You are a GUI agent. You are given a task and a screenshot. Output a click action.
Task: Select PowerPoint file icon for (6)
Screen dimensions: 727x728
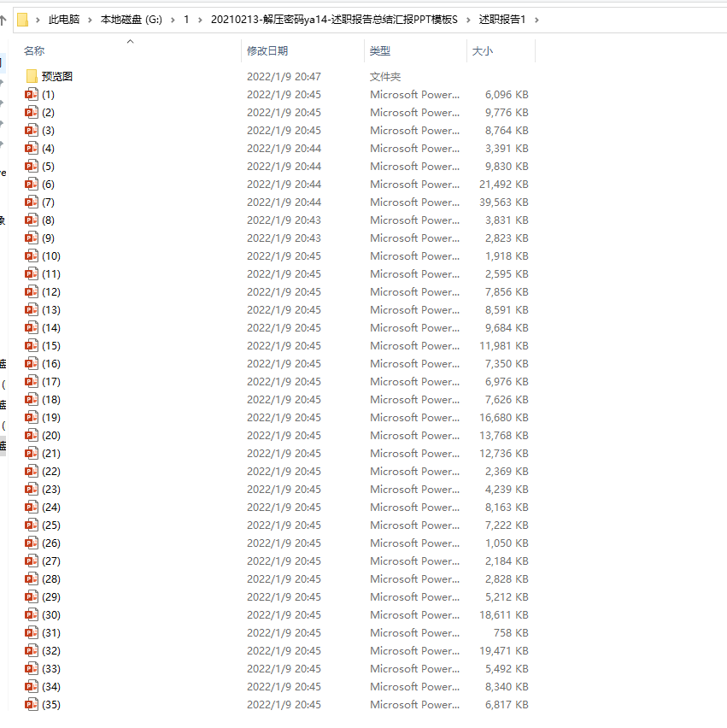(x=32, y=184)
